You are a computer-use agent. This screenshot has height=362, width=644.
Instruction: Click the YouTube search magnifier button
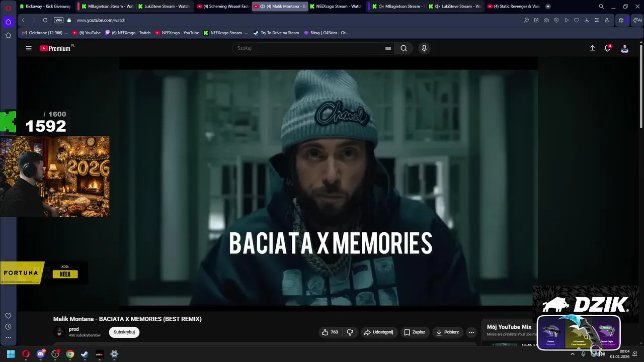pos(404,48)
